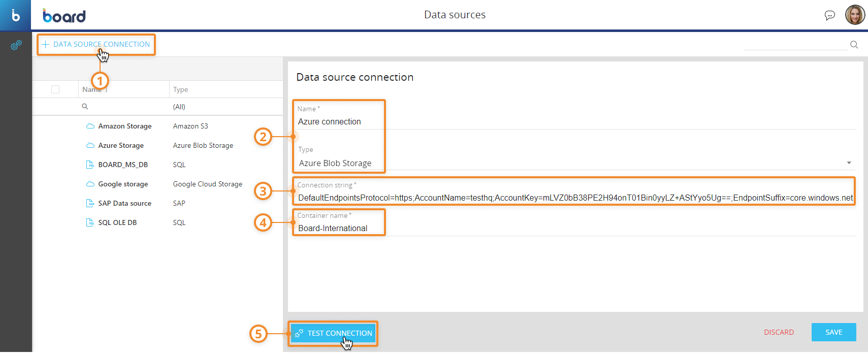Click the 'Data sources' page title
868x353 pixels.
[455, 15]
